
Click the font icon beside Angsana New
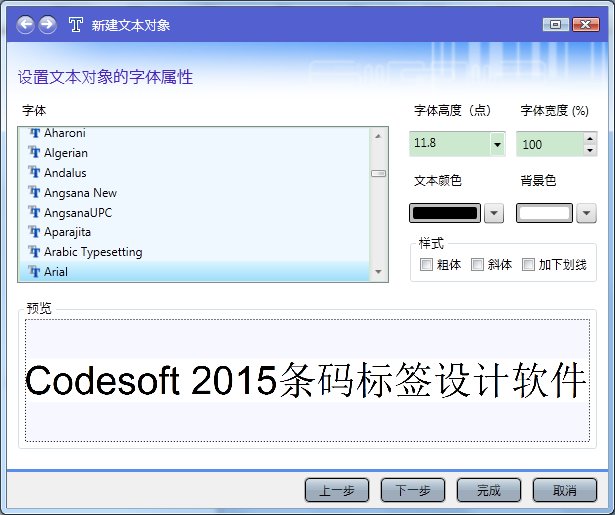click(x=35, y=192)
